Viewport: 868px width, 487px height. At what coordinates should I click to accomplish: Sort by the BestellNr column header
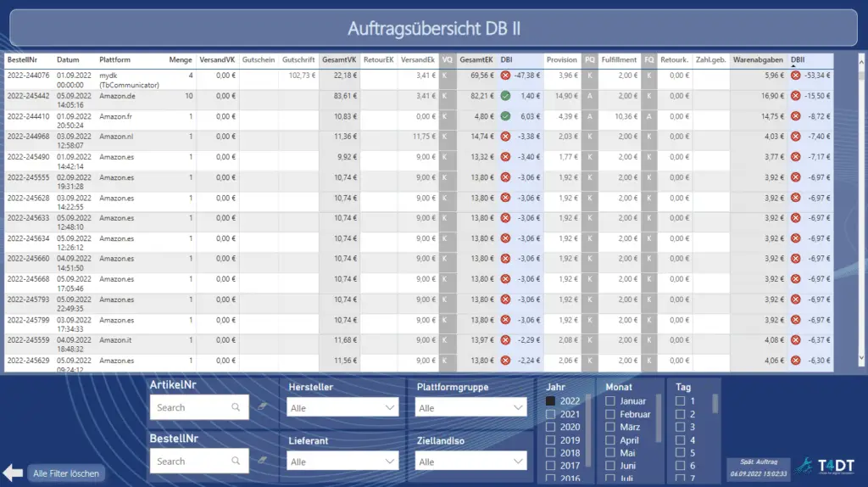click(22, 60)
